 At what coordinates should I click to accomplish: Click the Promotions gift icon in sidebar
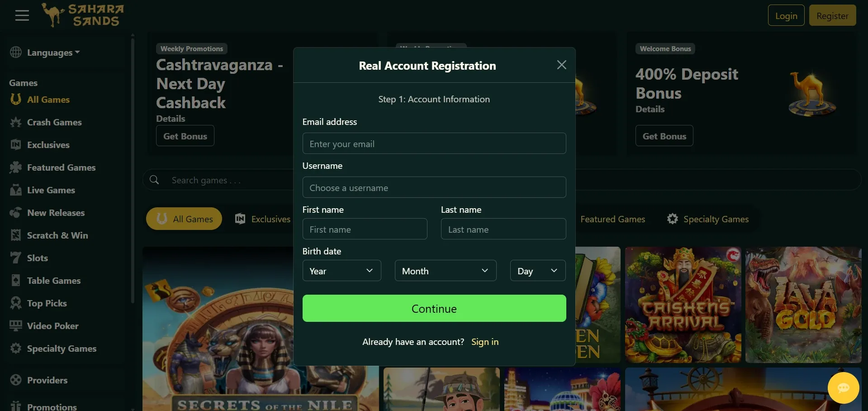point(16,406)
